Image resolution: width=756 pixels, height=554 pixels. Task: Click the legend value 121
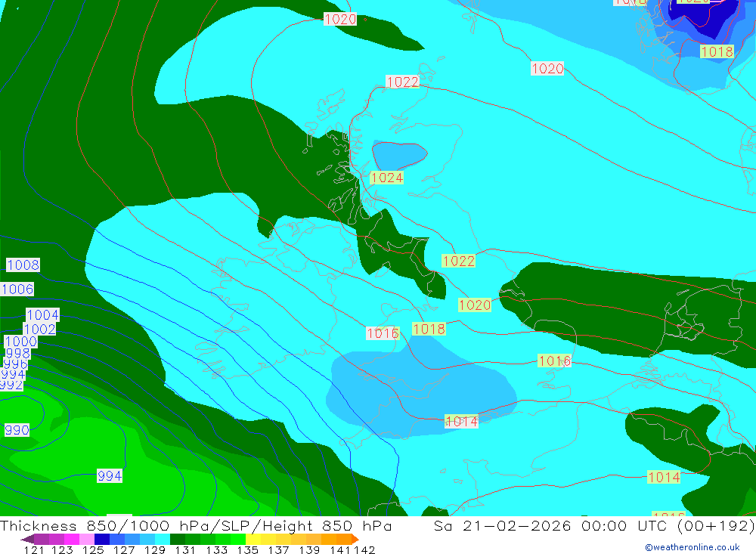click(x=34, y=549)
